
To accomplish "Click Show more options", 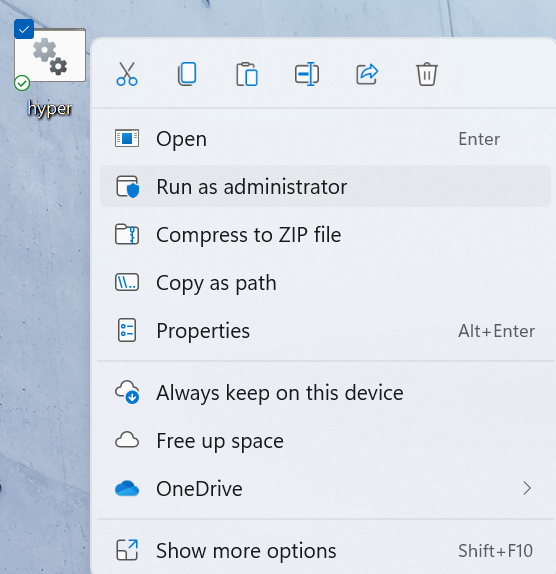I will click(325, 551).
